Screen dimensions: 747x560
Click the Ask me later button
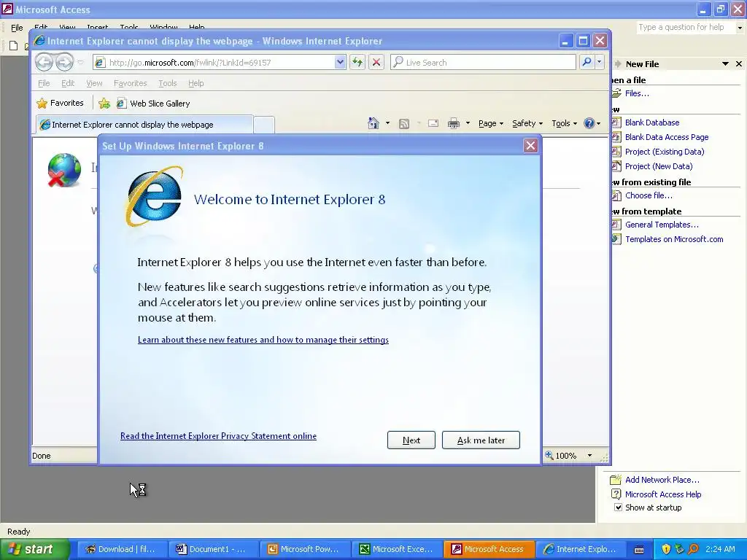click(481, 440)
